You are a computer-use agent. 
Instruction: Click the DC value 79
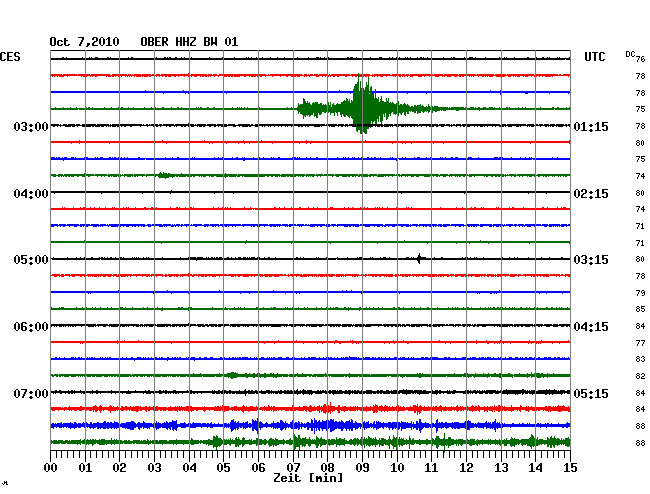tap(640, 293)
